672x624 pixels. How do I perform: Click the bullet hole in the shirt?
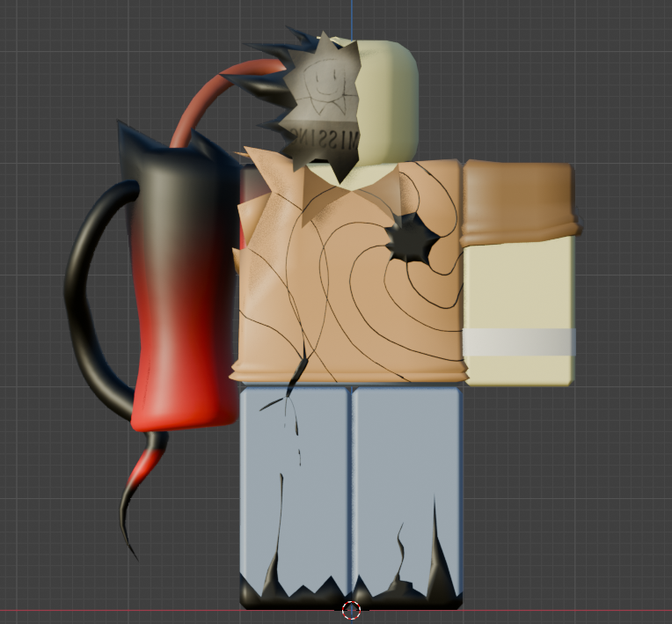click(412, 237)
